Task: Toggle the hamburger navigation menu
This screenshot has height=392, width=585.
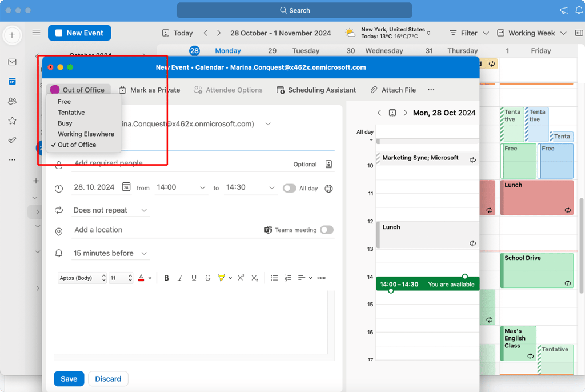Action: point(36,33)
